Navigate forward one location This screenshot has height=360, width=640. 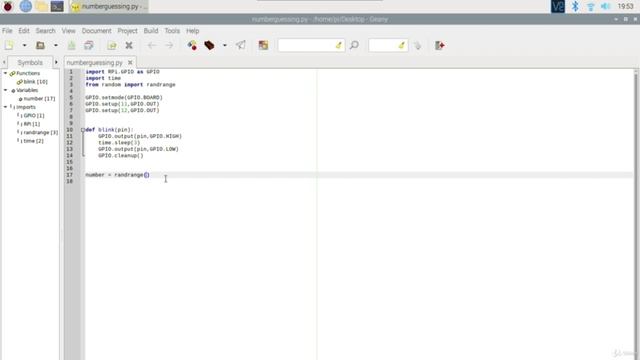(x=169, y=45)
